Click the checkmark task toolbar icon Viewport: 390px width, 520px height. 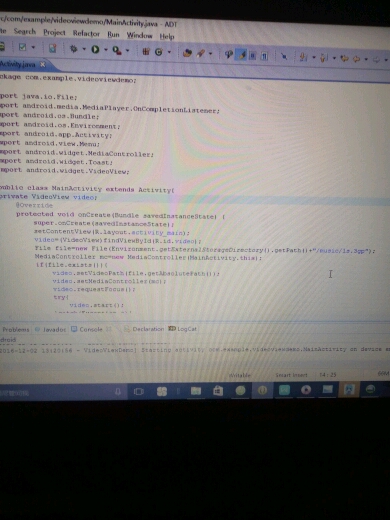[x=22, y=47]
